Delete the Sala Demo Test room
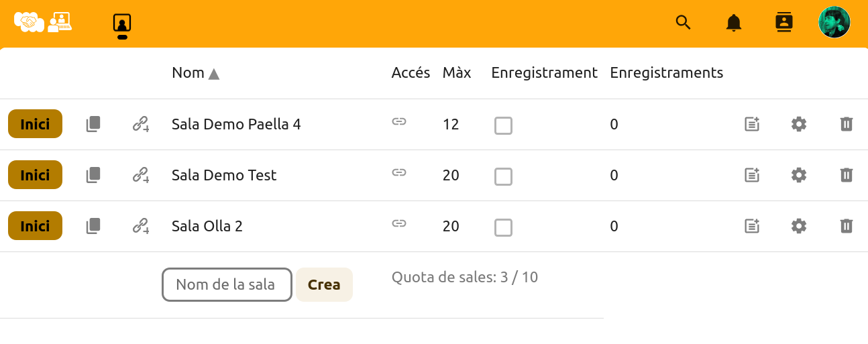Screen dimensions: 868x344 tap(847, 175)
